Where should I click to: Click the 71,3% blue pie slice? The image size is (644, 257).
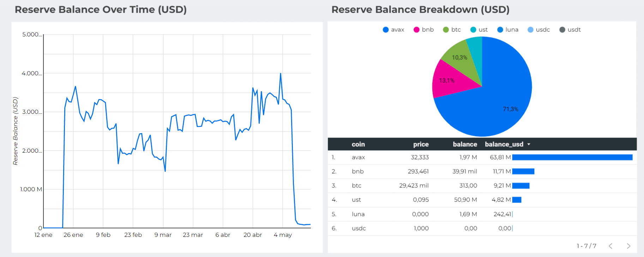point(501,103)
